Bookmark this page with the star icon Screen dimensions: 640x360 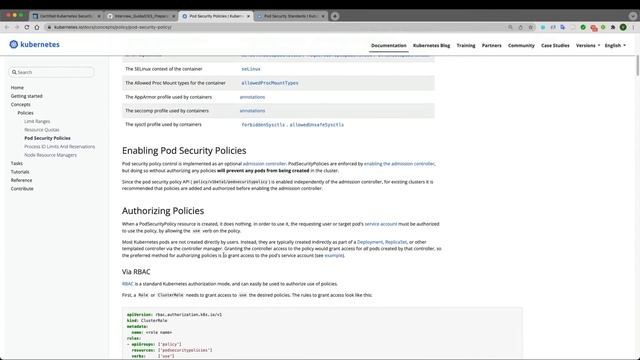point(531,27)
